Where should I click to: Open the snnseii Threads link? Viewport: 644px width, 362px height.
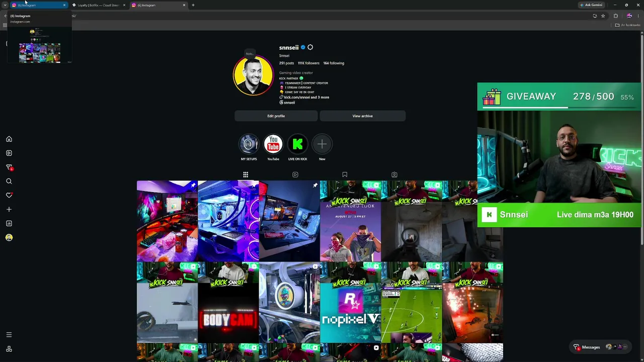287,103
